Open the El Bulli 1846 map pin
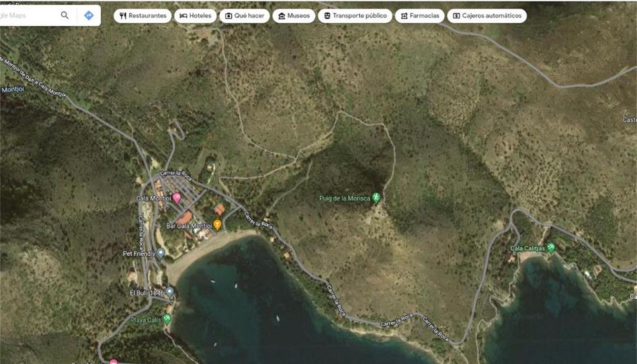Screen dimensions: 637x364 coord(170,292)
